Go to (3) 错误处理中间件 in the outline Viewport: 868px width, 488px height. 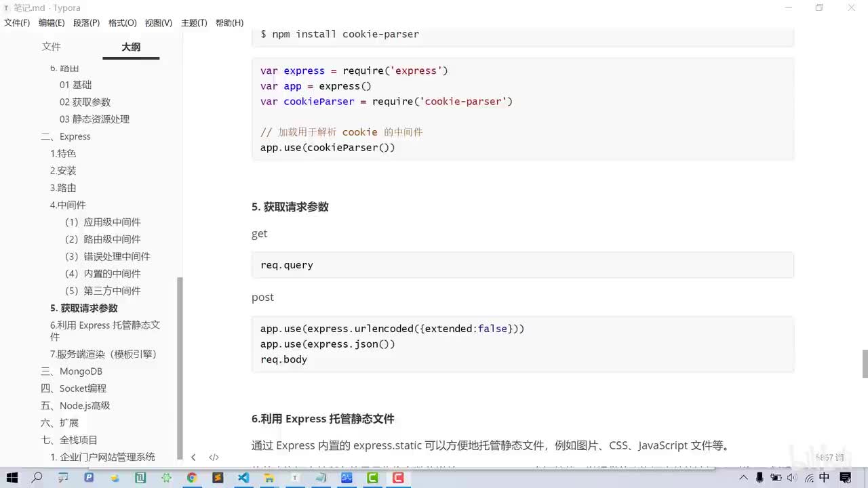[x=107, y=257]
